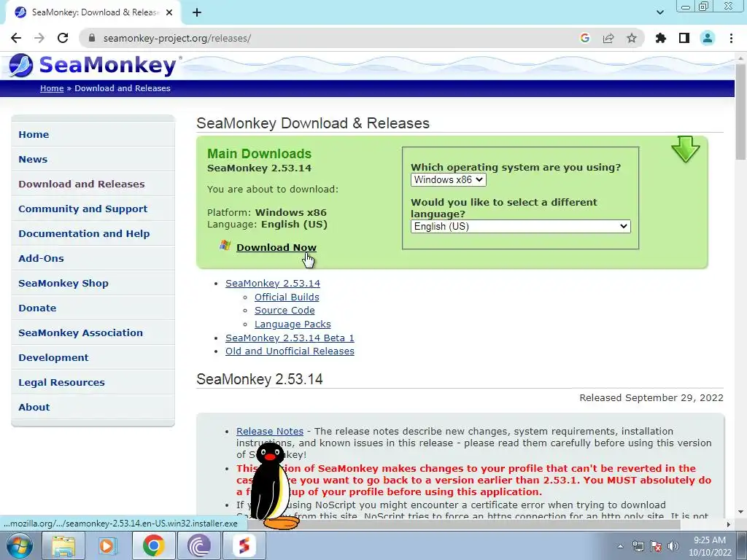Open About in the sidebar
This screenshot has width=747, height=560.
[93, 407]
